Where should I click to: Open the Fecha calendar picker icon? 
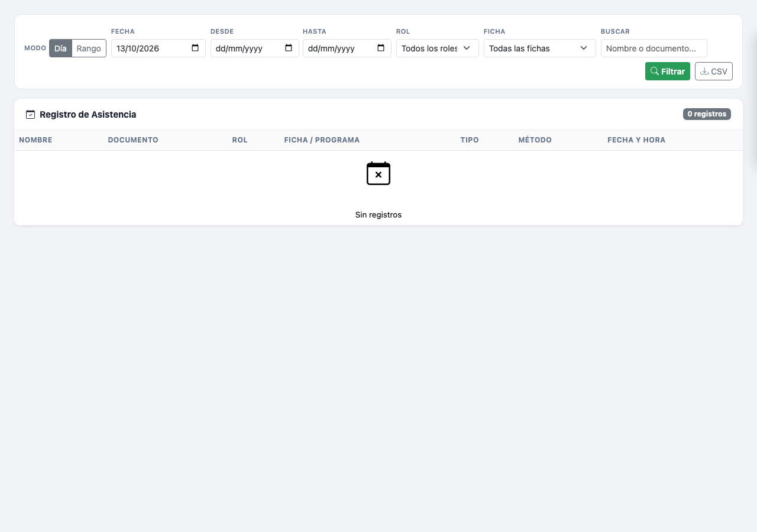[195, 48]
